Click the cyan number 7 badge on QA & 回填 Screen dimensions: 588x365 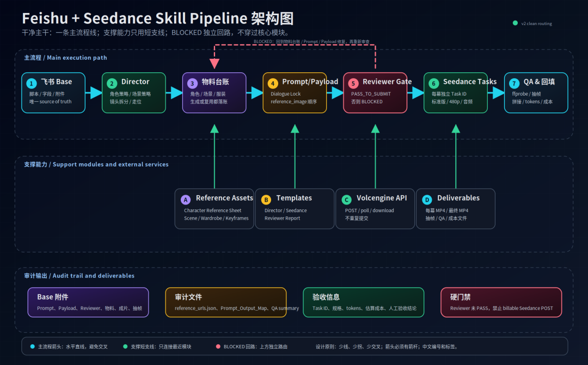pos(514,83)
